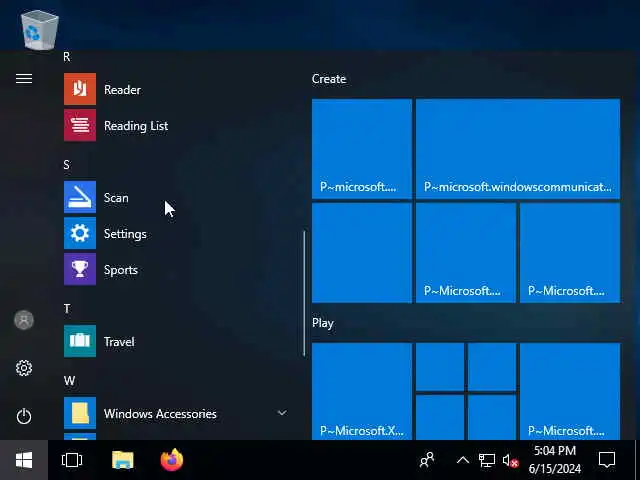
Task: Expand the Start menu hamburger navigation
Action: pyautogui.click(x=24, y=78)
